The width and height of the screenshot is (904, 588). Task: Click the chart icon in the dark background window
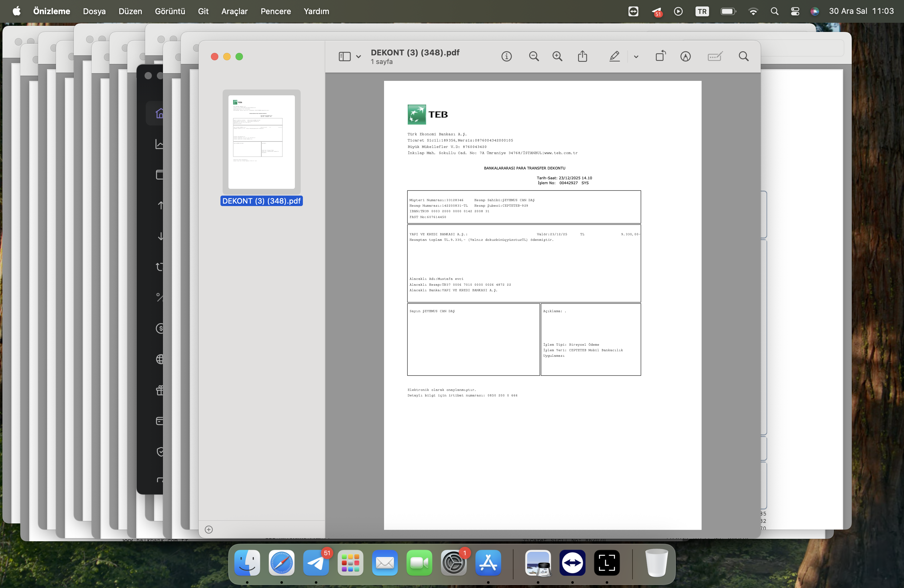(x=159, y=144)
